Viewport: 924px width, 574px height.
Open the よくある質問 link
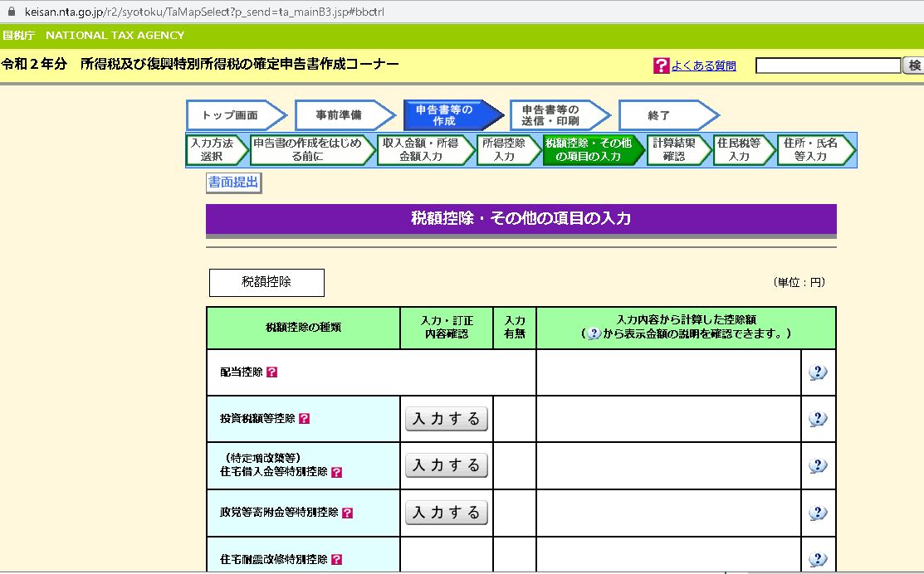coord(703,66)
